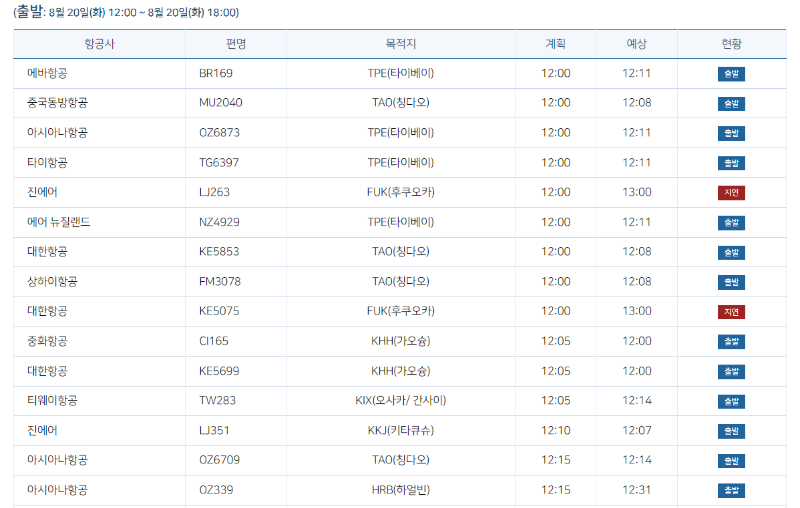This screenshot has height=508, width=800.
Task: Click expected time 13:00 for KE5075
Action: [x=637, y=311]
